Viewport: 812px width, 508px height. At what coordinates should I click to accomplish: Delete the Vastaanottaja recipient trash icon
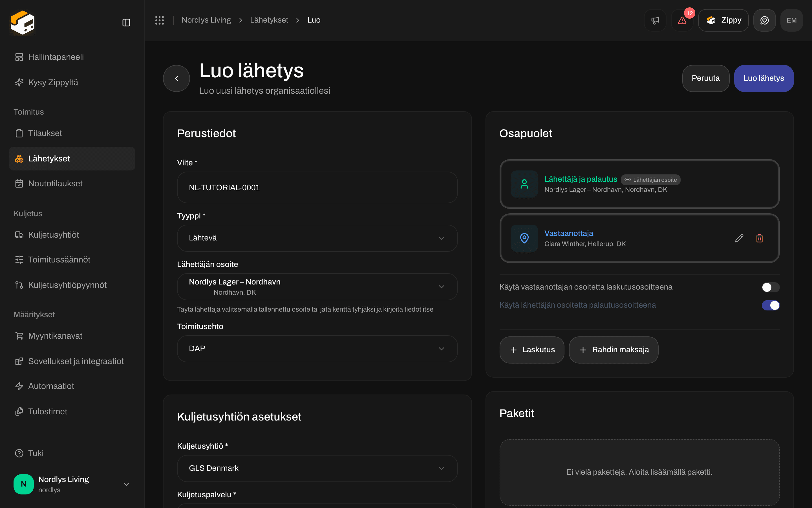coord(760,238)
